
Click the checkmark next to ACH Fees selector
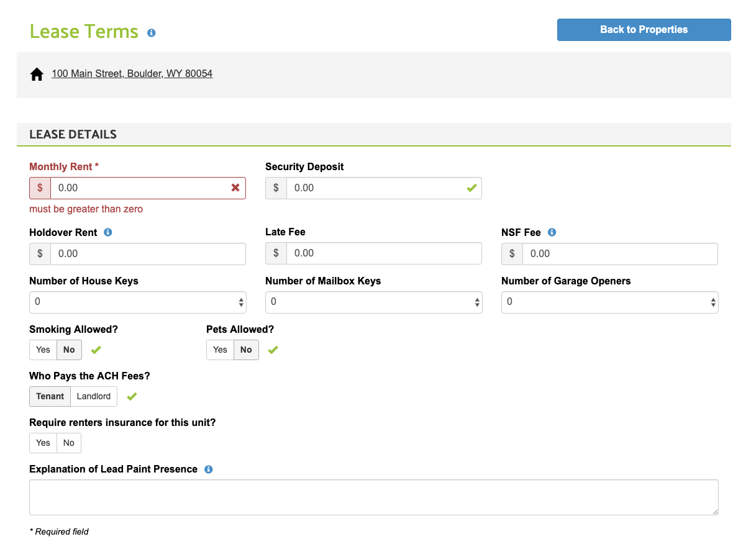point(131,396)
